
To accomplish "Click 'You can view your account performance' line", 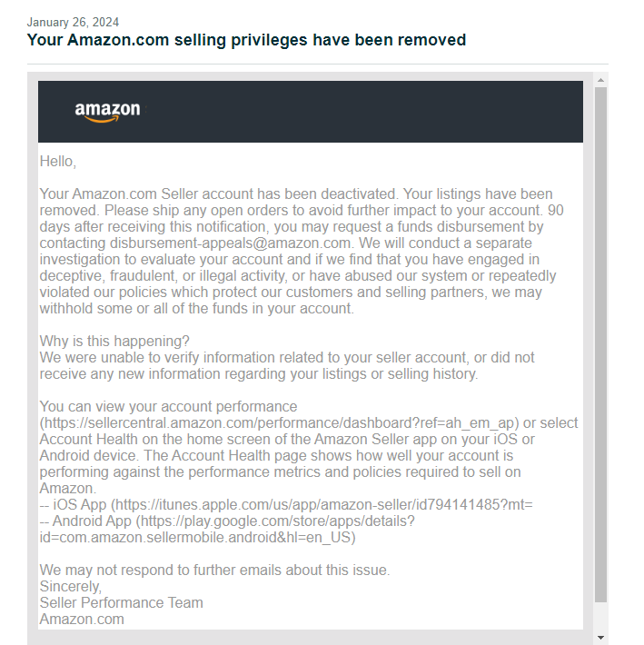I will tap(168, 406).
